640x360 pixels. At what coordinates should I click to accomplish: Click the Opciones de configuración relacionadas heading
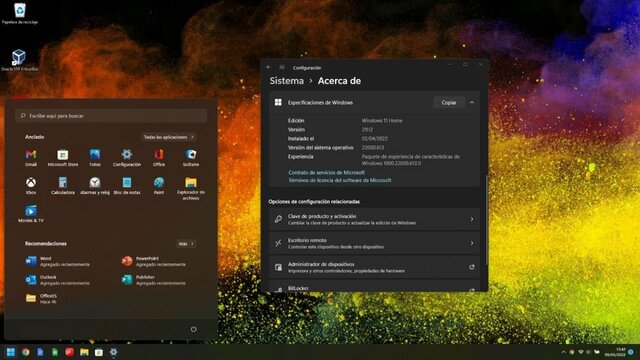(x=314, y=202)
